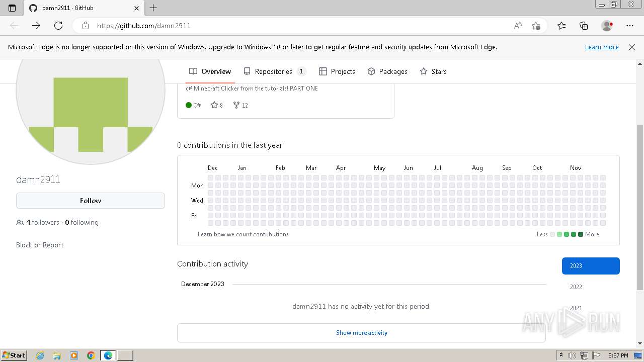The width and height of the screenshot is (644, 362).
Task: Open the Favorites list icon
Action: (561, 26)
